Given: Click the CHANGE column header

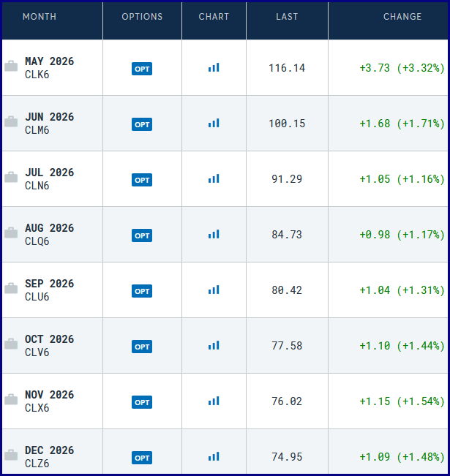Looking at the screenshot, I should click(x=402, y=17).
